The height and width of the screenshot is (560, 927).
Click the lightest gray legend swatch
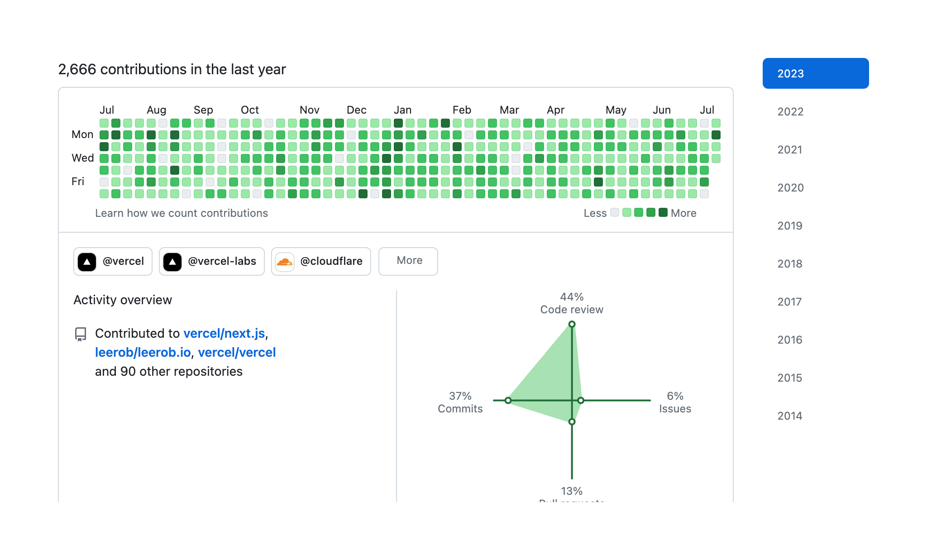tap(614, 212)
